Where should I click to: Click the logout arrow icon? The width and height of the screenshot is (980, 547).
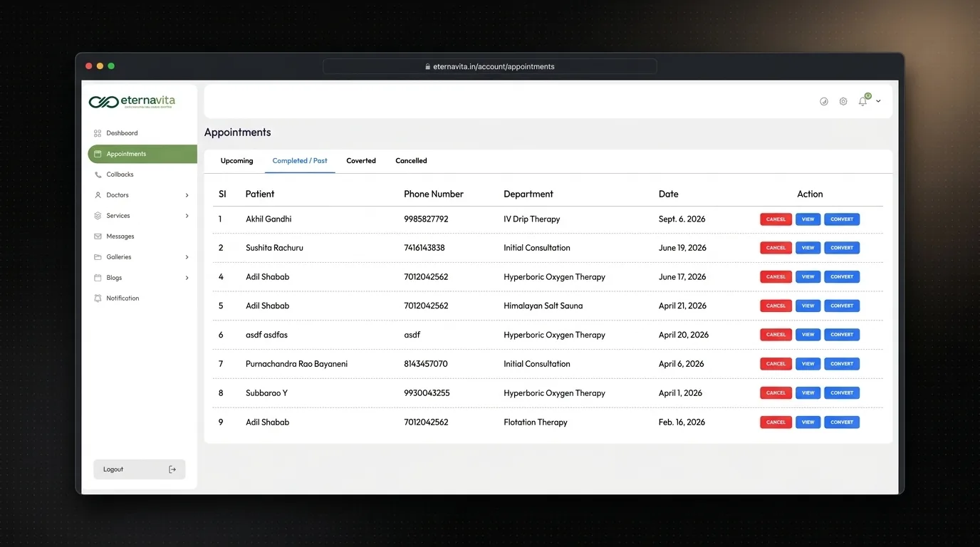point(172,469)
